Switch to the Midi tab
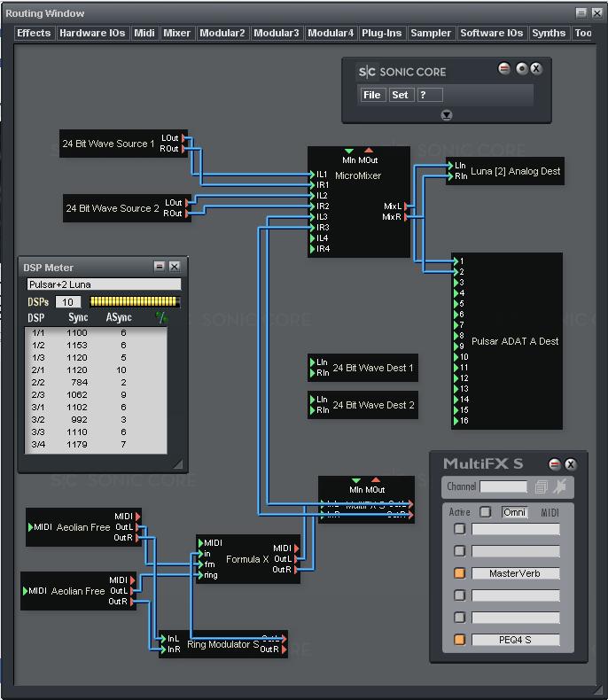 click(144, 33)
